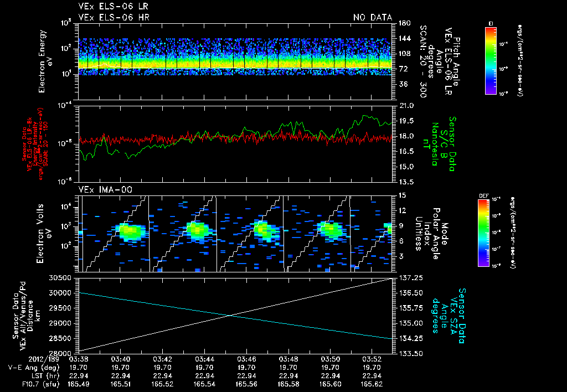This screenshot has height=392, width=567.
Task: Click the 'Electron Volts eV' axis label
Action: coord(44,234)
